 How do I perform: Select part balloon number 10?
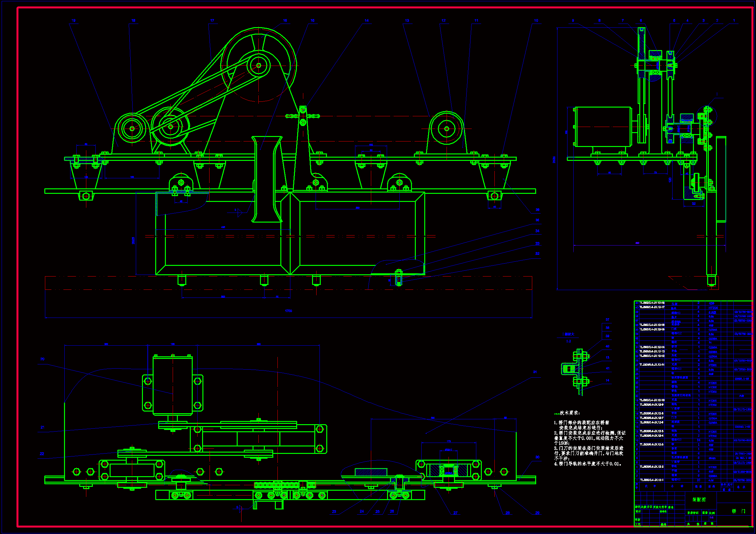(x=536, y=20)
